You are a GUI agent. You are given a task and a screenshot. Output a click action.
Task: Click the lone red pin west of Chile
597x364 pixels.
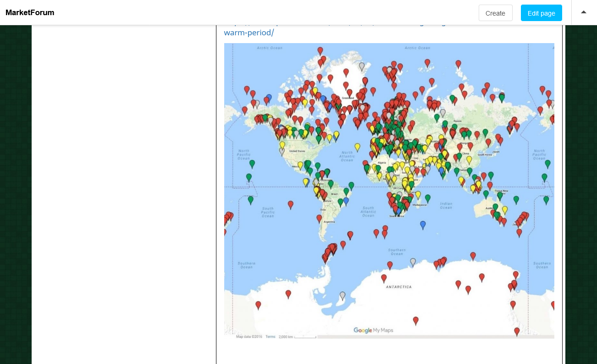click(x=290, y=204)
